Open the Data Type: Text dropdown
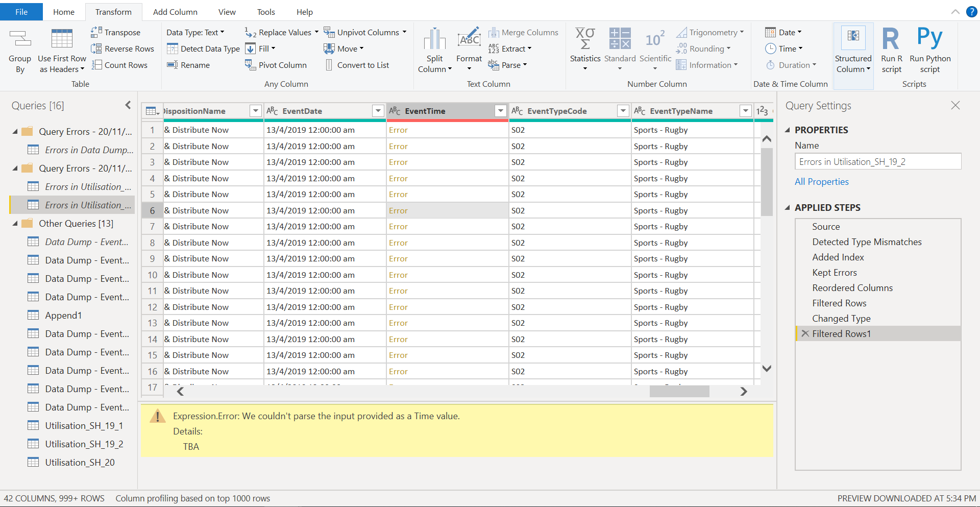 pos(195,32)
